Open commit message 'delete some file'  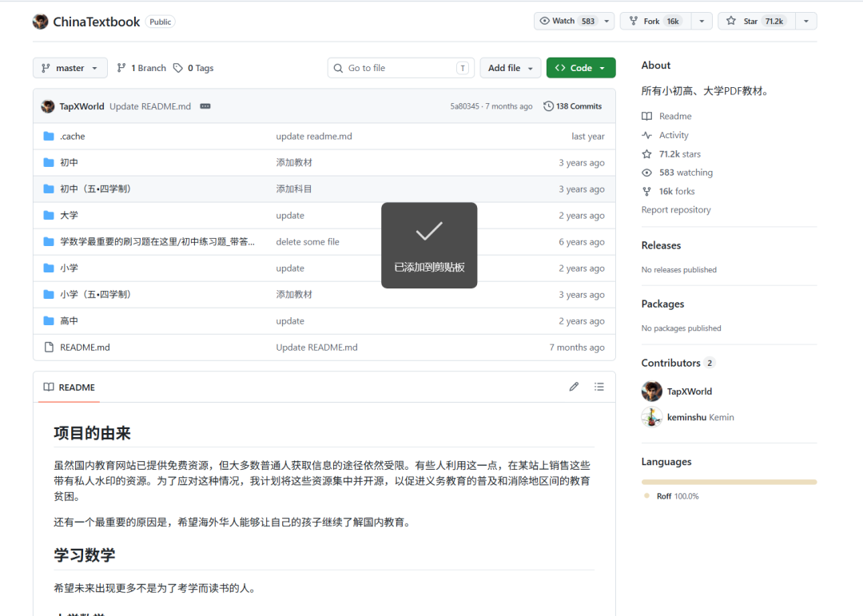(308, 241)
